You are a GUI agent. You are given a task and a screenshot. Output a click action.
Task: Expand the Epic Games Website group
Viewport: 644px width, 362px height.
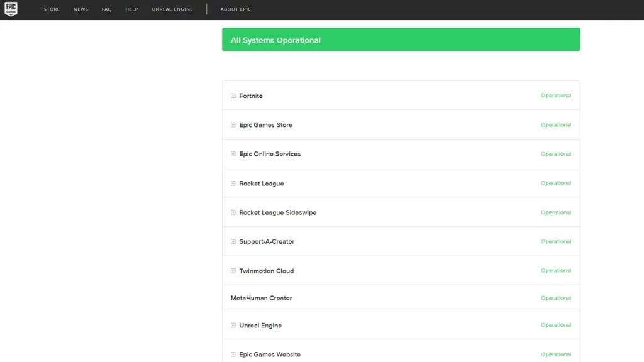(233, 354)
